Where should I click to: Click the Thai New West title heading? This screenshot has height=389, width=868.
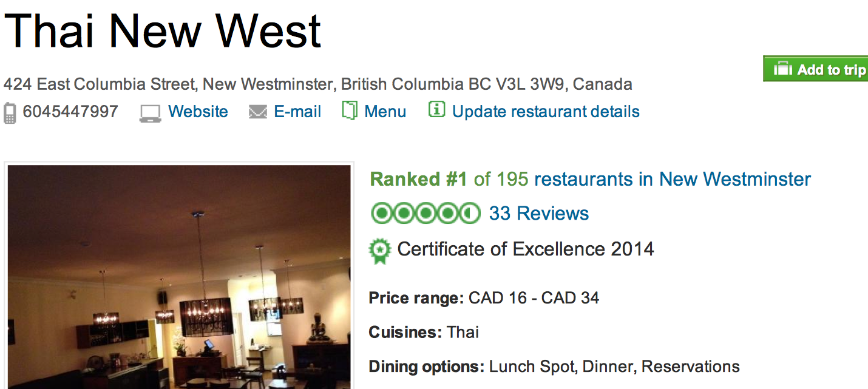click(163, 30)
